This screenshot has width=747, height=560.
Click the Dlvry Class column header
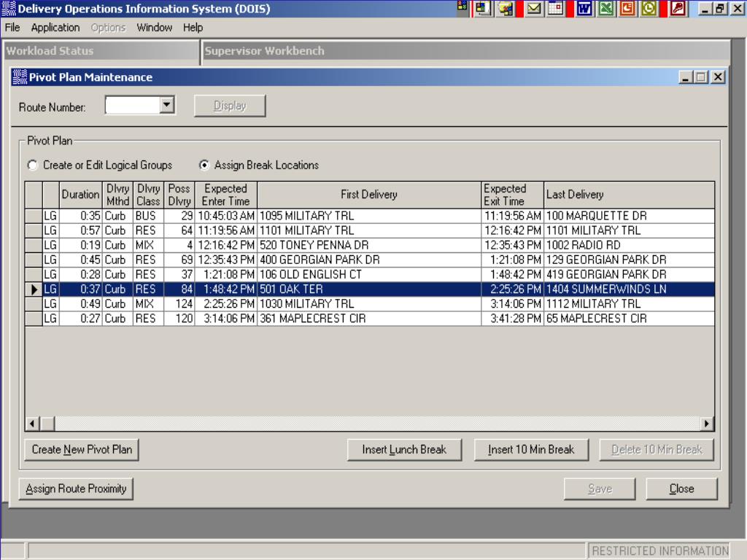click(x=148, y=195)
